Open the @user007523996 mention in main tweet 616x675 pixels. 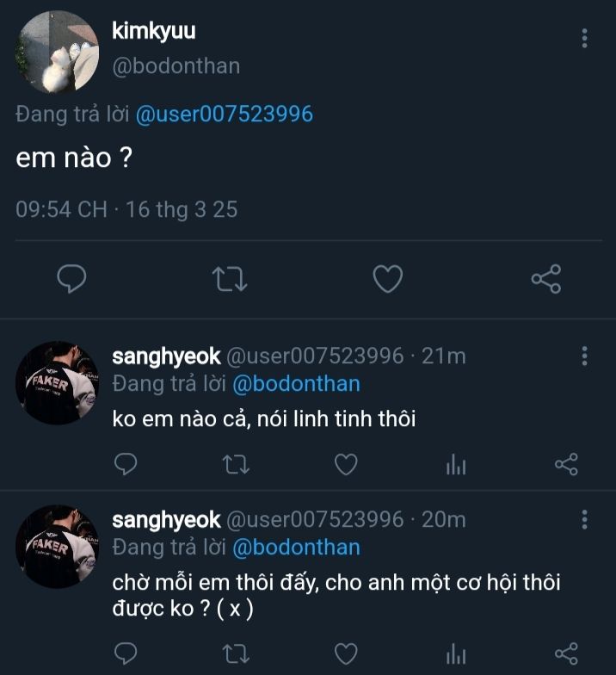coord(225,115)
